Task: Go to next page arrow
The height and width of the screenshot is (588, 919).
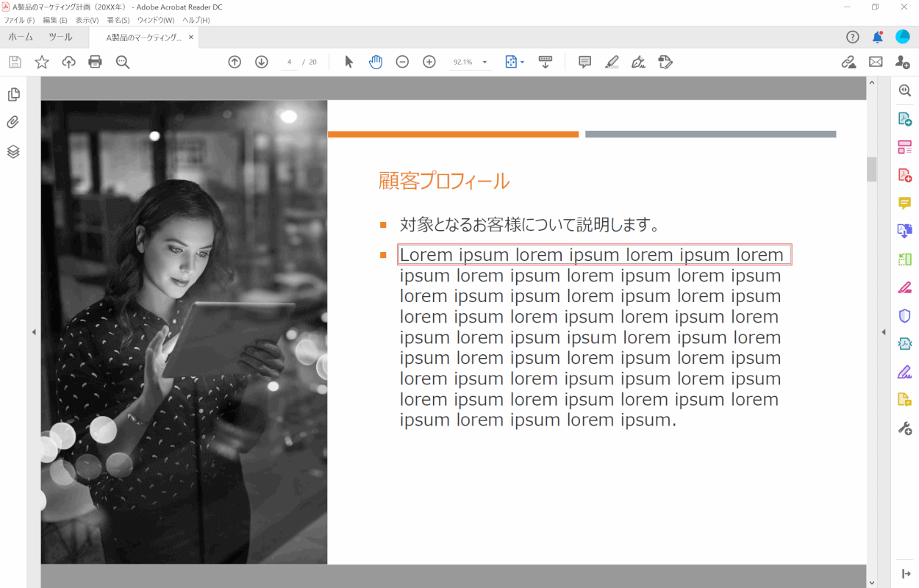Action: click(x=261, y=62)
